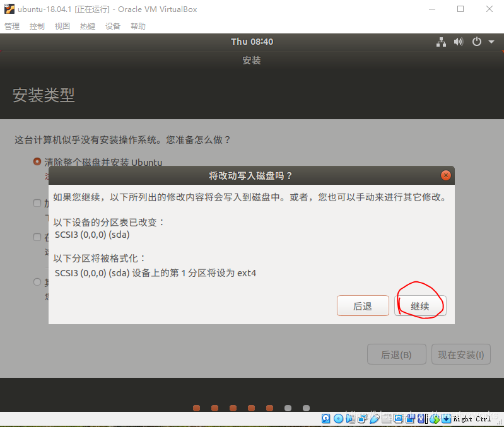Click the 后退 button in the dialog
The width and height of the screenshot is (504, 427).
(x=363, y=306)
